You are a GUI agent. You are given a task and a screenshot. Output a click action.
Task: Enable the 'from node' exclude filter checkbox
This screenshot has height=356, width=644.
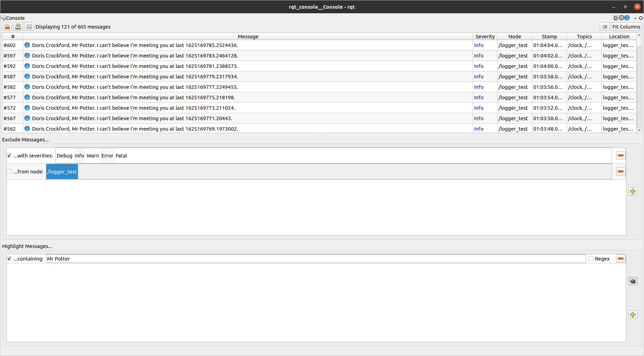coord(9,172)
